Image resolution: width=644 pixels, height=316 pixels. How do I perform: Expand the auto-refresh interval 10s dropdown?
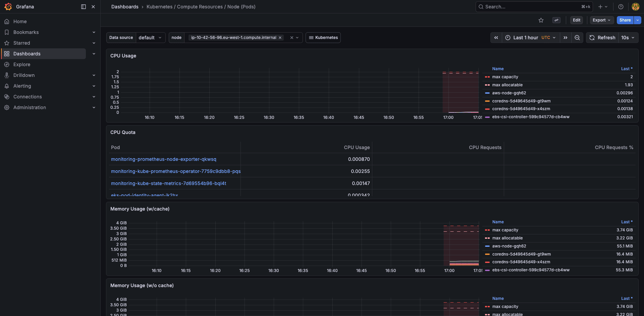coord(628,38)
